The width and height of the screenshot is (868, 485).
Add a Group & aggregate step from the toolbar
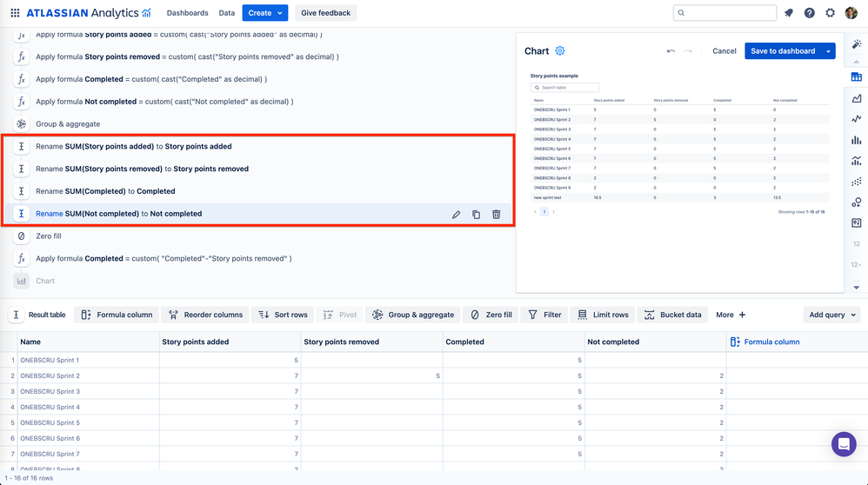pos(413,315)
